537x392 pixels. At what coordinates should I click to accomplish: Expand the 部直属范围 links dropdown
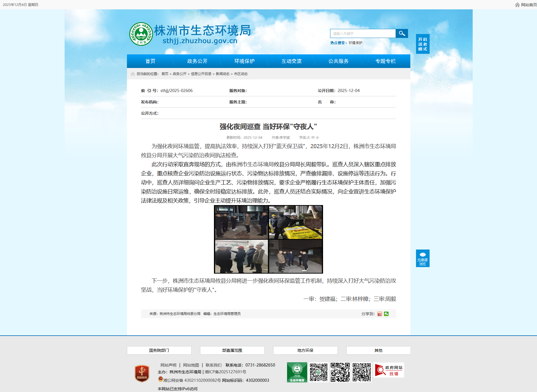click(x=232, y=350)
